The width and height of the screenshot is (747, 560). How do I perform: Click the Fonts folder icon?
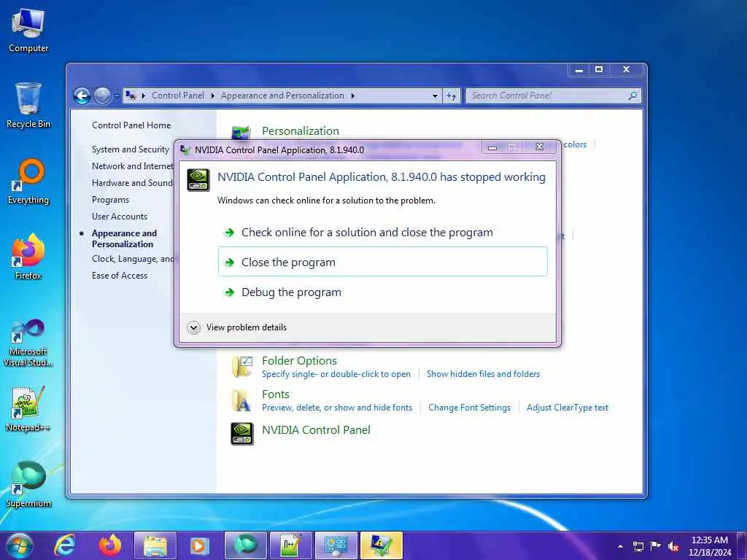(242, 400)
